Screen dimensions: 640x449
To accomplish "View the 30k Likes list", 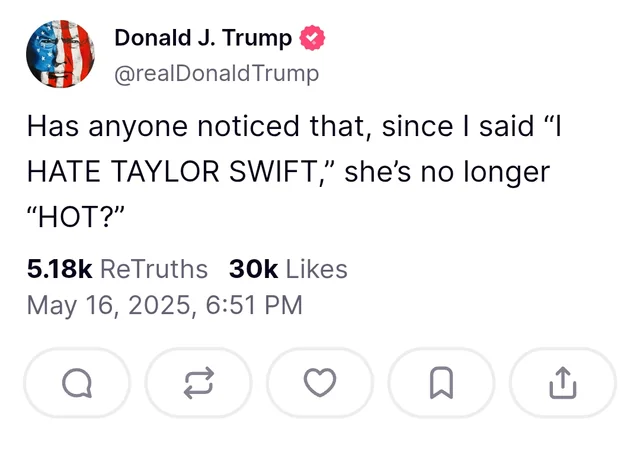I will [288, 269].
